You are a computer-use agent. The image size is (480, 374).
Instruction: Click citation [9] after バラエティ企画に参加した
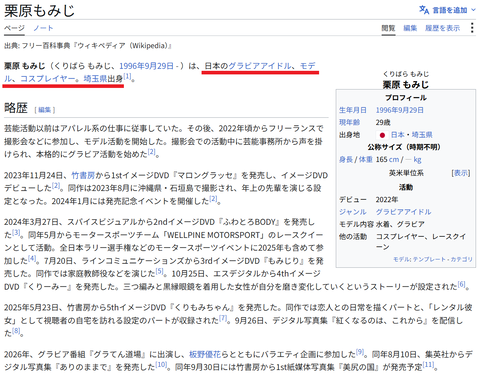pos(360,352)
